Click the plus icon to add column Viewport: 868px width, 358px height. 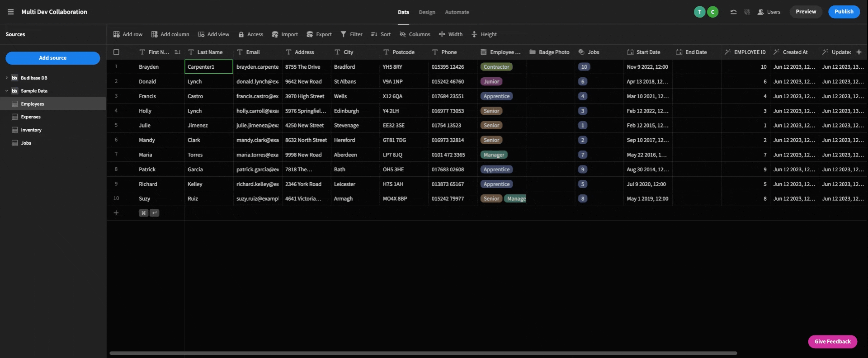[x=859, y=52]
